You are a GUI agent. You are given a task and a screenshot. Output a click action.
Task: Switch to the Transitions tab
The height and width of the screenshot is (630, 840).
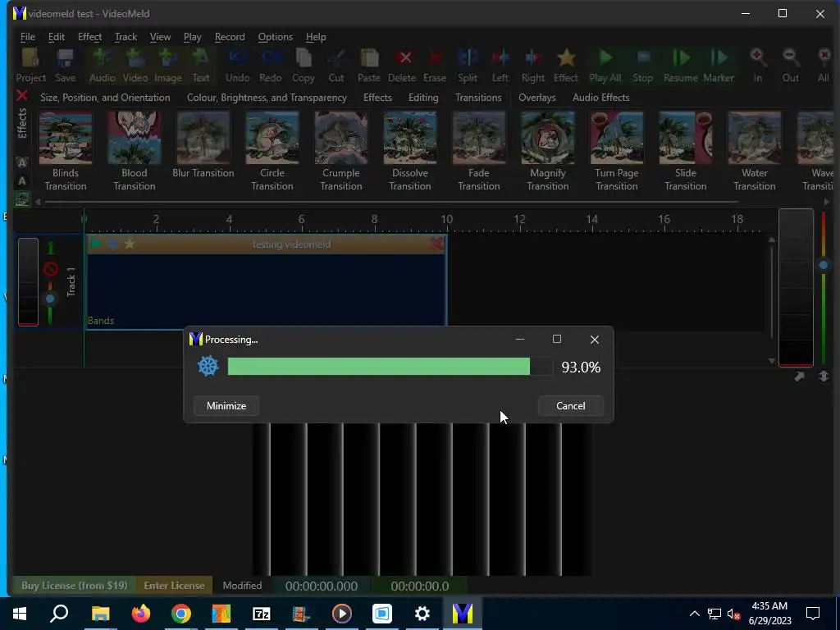478,98
